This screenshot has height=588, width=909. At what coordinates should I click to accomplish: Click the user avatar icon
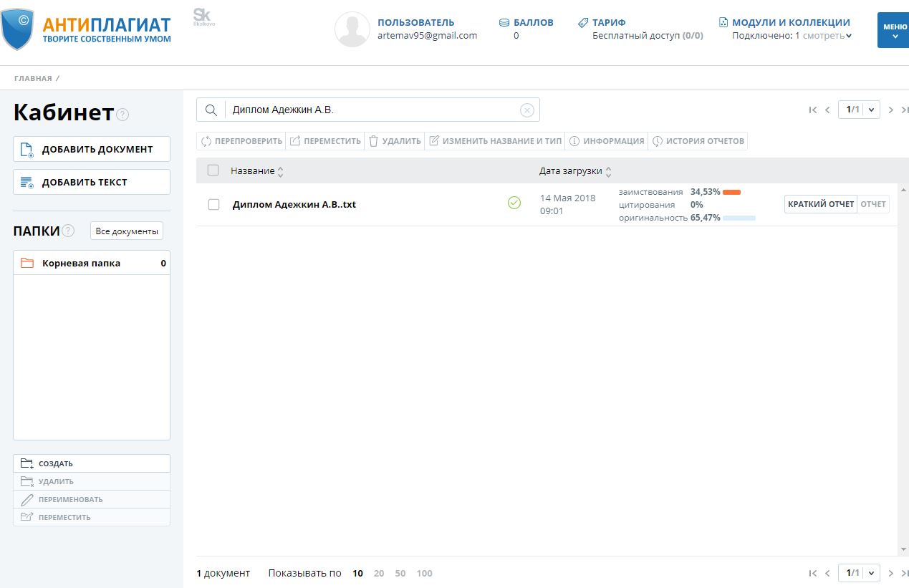pyautogui.click(x=352, y=29)
